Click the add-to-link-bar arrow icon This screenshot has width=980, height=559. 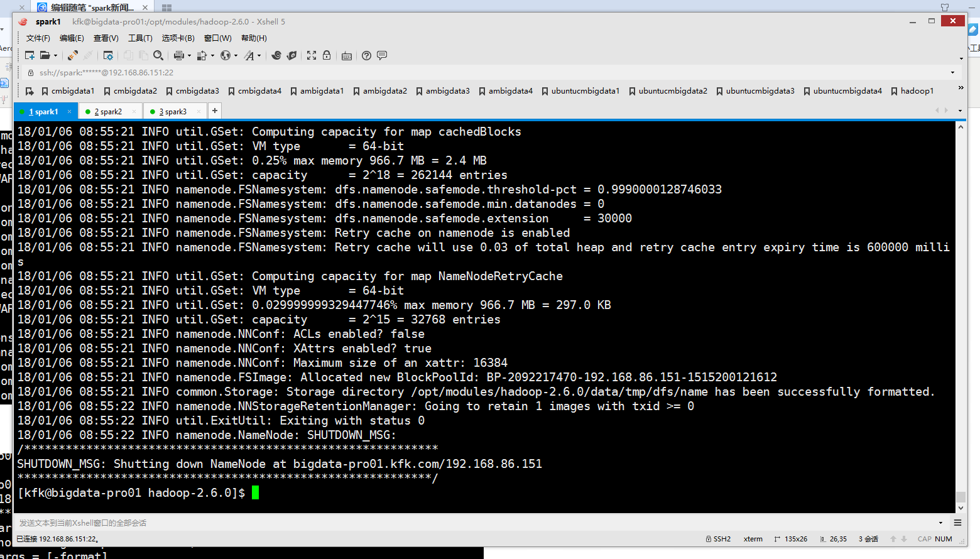tap(30, 91)
